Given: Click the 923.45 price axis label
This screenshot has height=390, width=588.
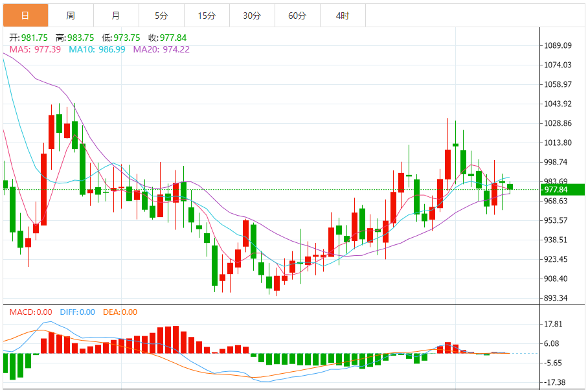Looking at the screenshot, I should pos(556,260).
